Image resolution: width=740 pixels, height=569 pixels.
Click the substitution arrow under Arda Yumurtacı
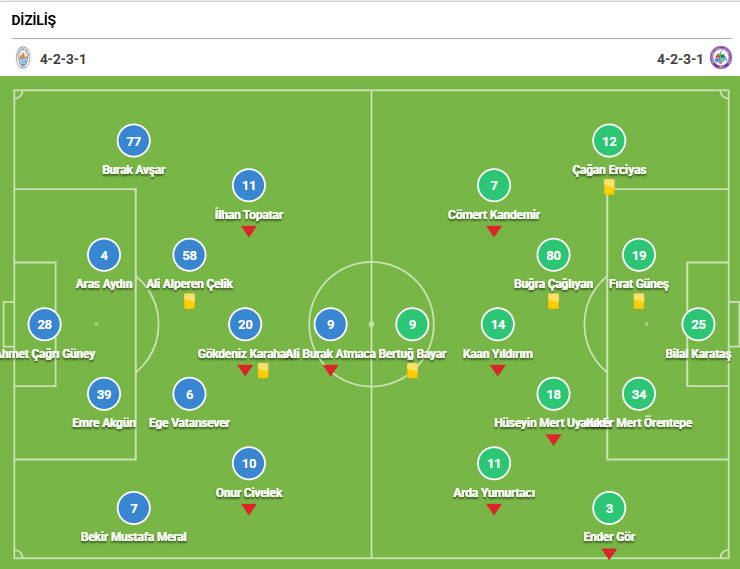click(x=493, y=509)
